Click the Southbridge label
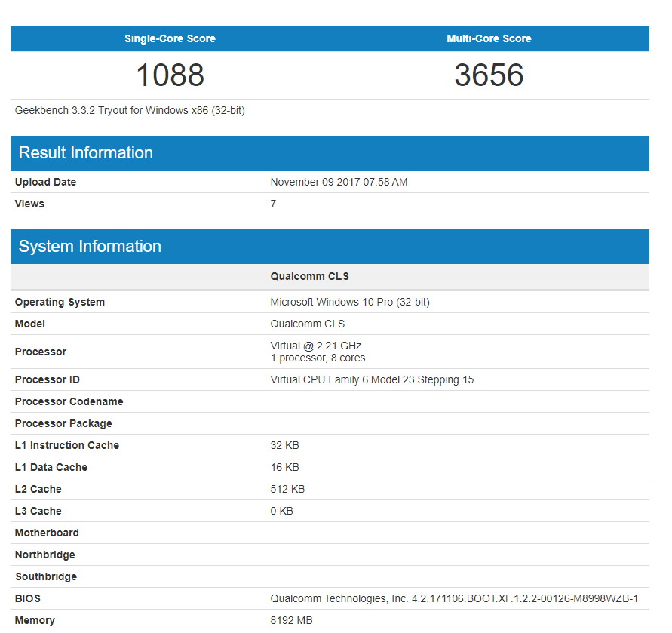Image resolution: width=672 pixels, height=633 pixels. tap(46, 577)
